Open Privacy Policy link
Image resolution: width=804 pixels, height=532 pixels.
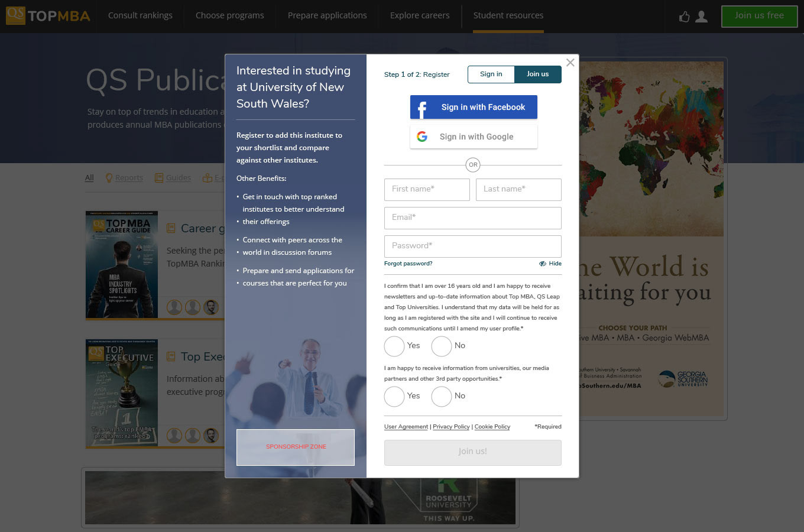pos(451,427)
